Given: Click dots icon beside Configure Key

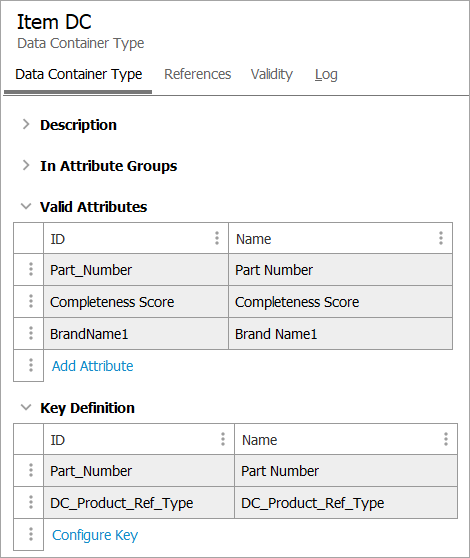Looking at the screenshot, I should coord(31,534).
